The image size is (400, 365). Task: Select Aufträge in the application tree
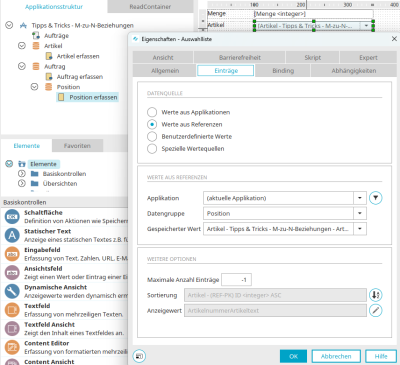(x=56, y=35)
